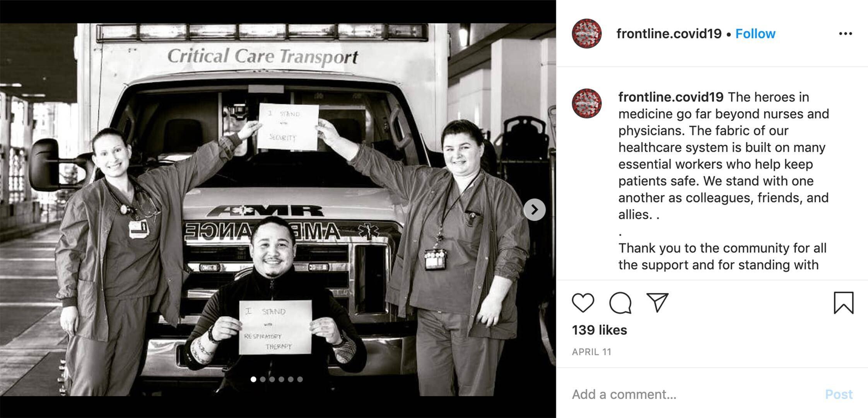Image resolution: width=868 pixels, height=418 pixels.
Task: Jump to the second carousel dot
Action: pos(263,379)
